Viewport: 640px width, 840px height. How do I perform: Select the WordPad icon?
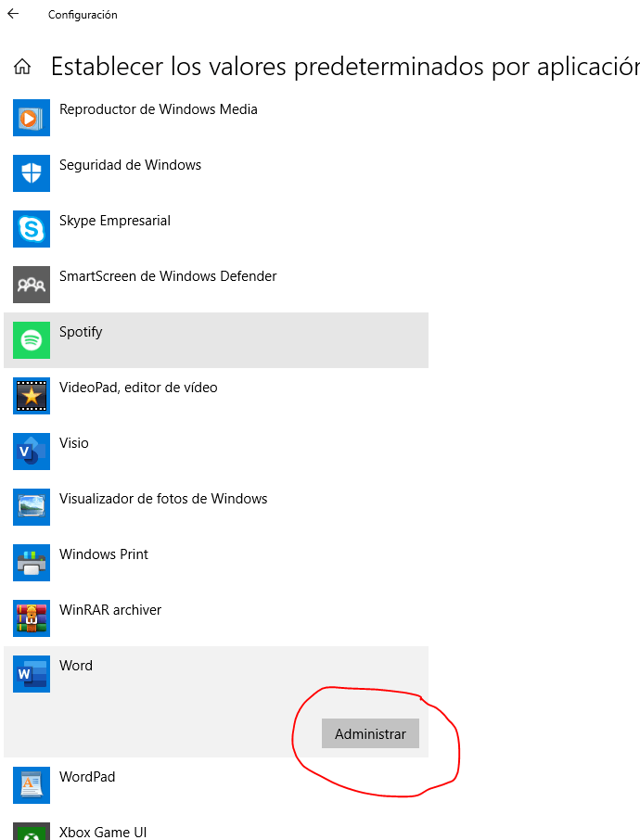point(32,786)
